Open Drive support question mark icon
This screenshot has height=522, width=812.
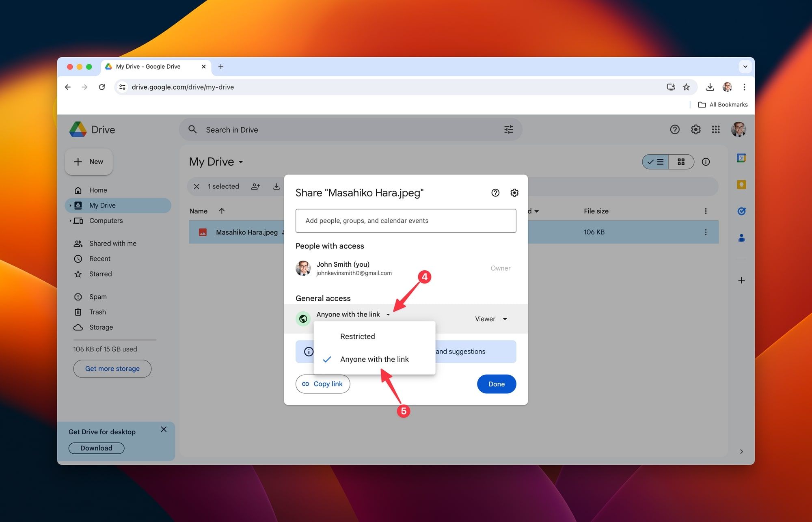click(x=675, y=129)
